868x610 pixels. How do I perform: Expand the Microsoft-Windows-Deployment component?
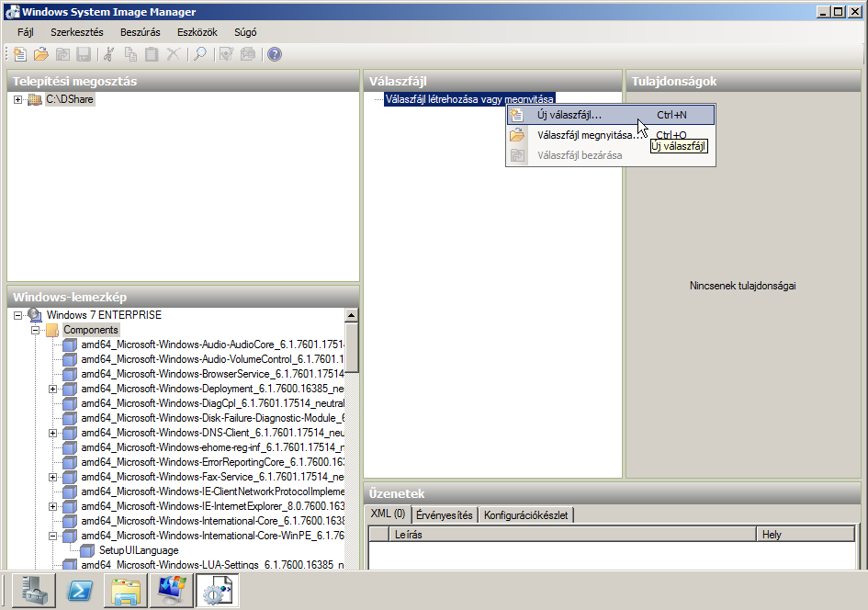(x=52, y=390)
